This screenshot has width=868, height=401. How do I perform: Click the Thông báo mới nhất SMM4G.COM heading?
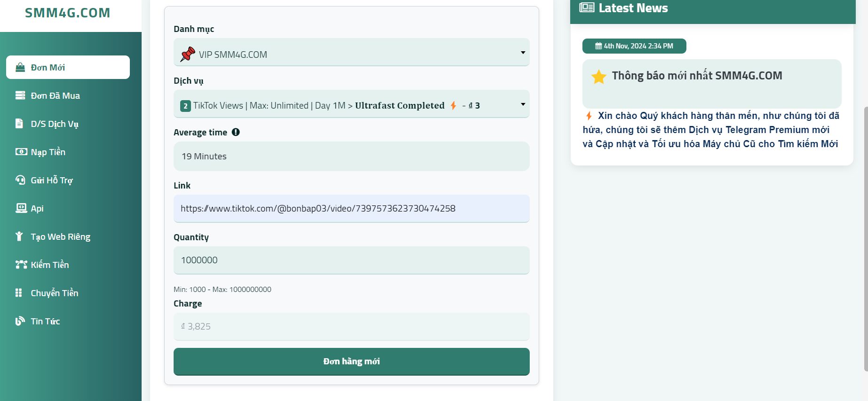tap(697, 76)
